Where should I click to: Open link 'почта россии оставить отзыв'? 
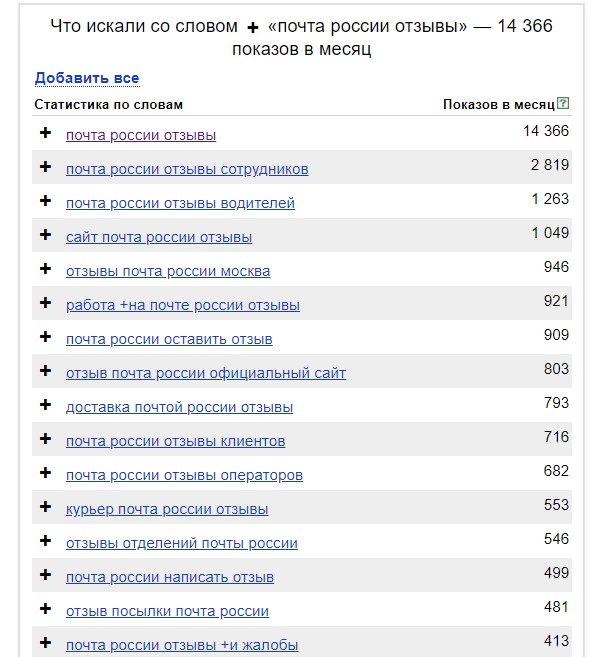point(169,339)
